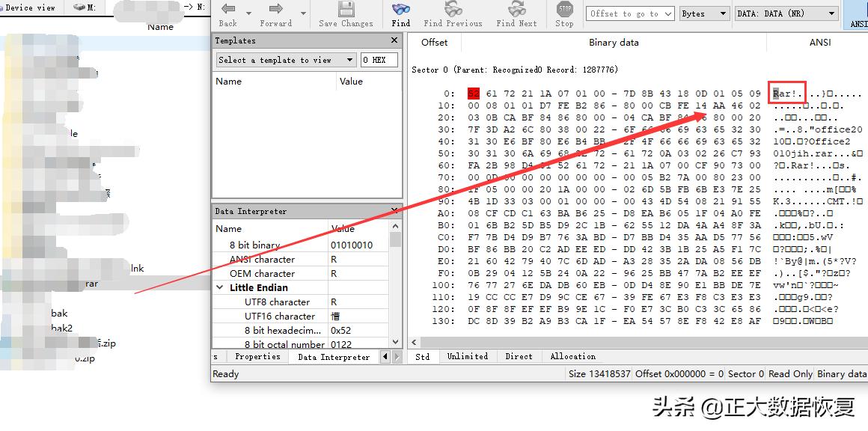Screen dimensions: 868x431
Task: Click Size 13418537 in status bar
Action: click(x=599, y=374)
